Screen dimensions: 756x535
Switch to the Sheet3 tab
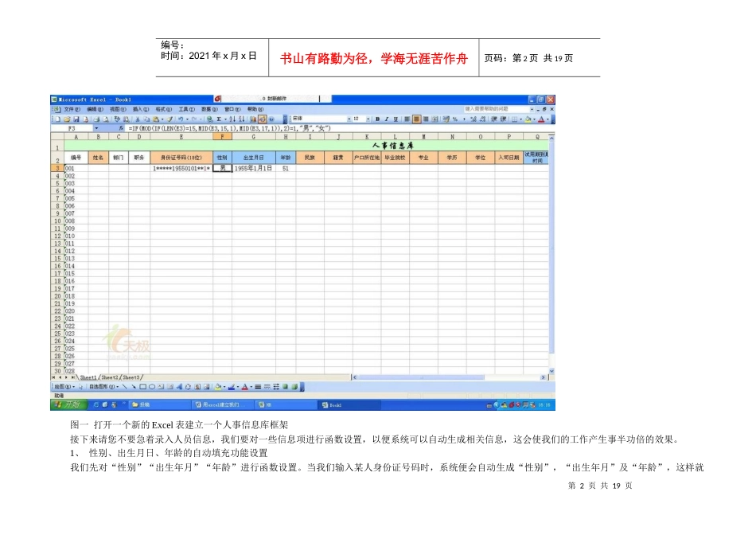131,377
